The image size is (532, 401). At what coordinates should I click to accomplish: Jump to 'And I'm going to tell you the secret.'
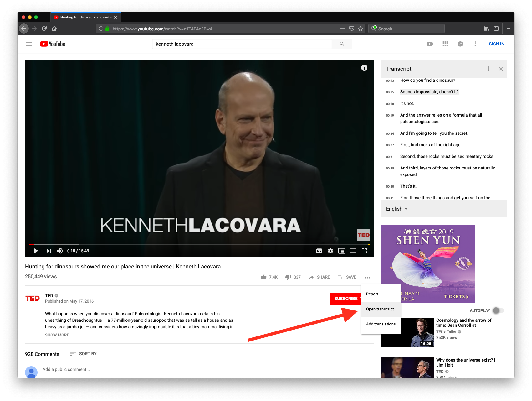pyautogui.click(x=434, y=133)
